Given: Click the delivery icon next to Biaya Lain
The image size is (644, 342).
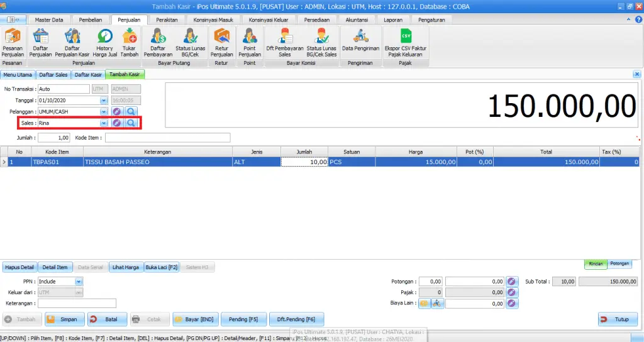Looking at the screenshot, I should pos(437,304).
